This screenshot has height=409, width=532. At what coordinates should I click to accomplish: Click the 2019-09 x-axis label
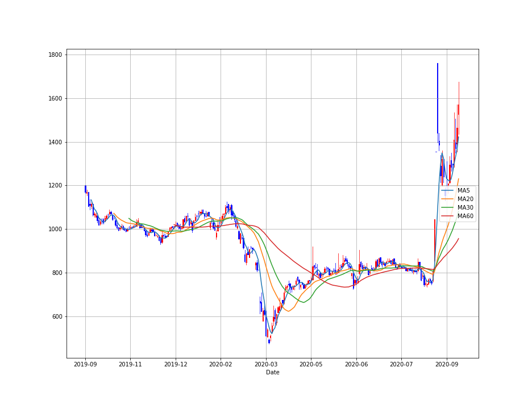pyautogui.click(x=85, y=365)
